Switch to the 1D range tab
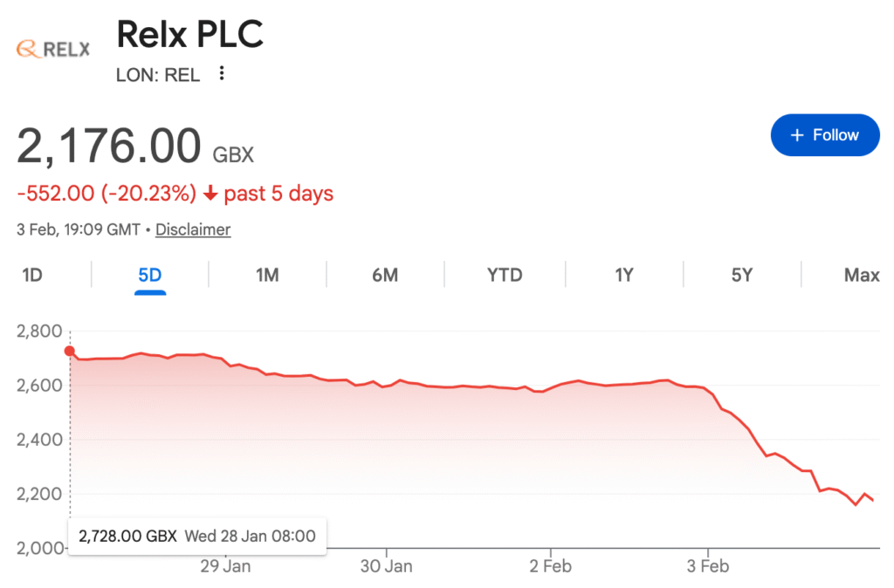894x588 pixels. (32, 276)
